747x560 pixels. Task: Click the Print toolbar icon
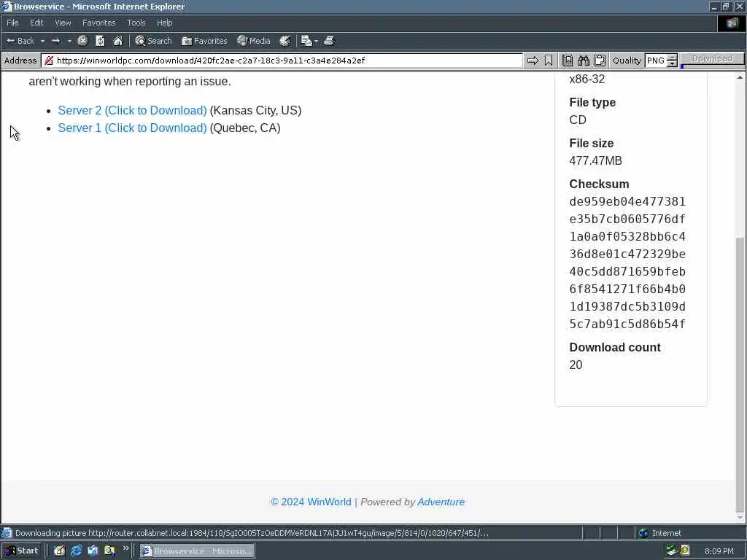329,41
